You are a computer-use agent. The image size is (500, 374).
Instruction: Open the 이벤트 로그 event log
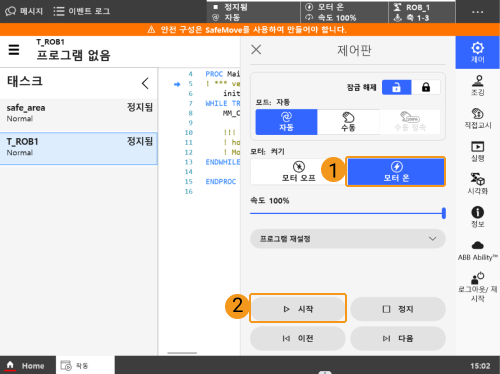point(82,11)
